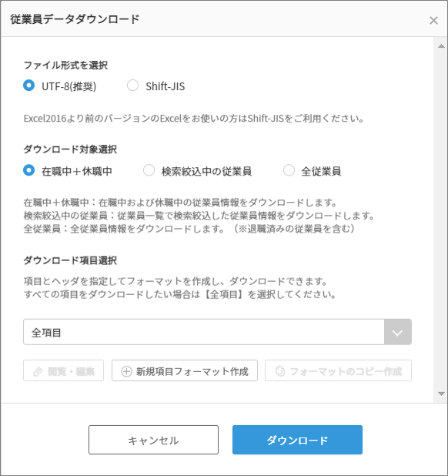Click the copy icon on フォーマットのコピー作成

(280, 371)
